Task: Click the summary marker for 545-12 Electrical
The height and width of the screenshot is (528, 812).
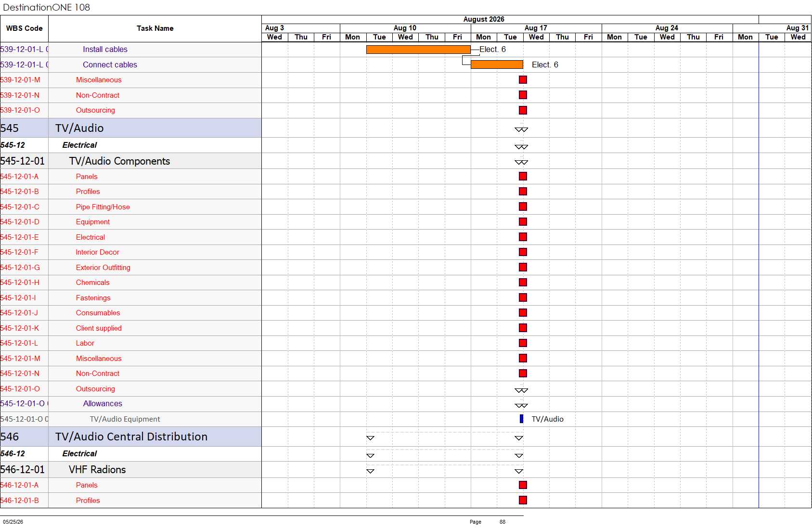Action: (521, 147)
